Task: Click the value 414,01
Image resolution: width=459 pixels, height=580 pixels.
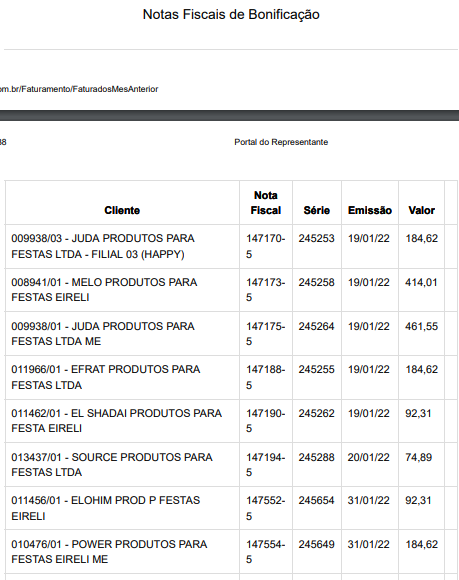Action: 421,283
